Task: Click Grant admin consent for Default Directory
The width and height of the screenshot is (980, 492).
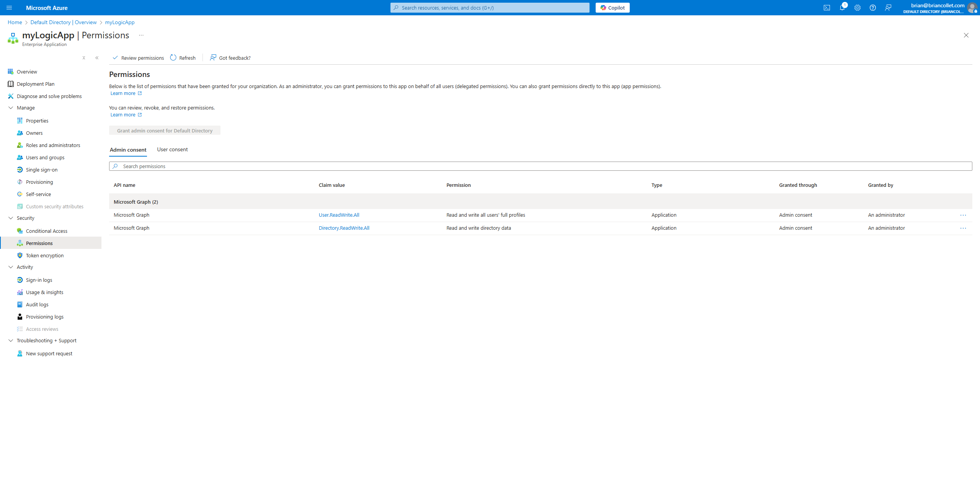Action: point(165,131)
